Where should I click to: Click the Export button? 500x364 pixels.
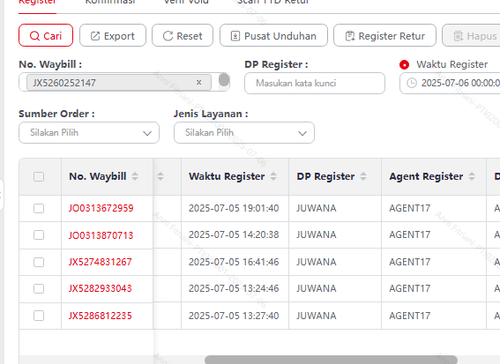113,35
